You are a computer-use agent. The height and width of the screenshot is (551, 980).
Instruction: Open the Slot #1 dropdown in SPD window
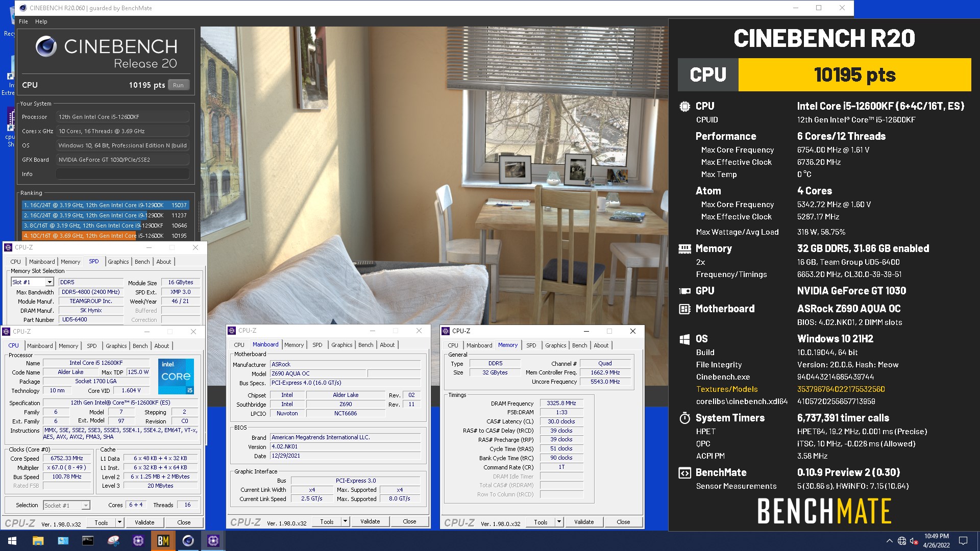[50, 282]
